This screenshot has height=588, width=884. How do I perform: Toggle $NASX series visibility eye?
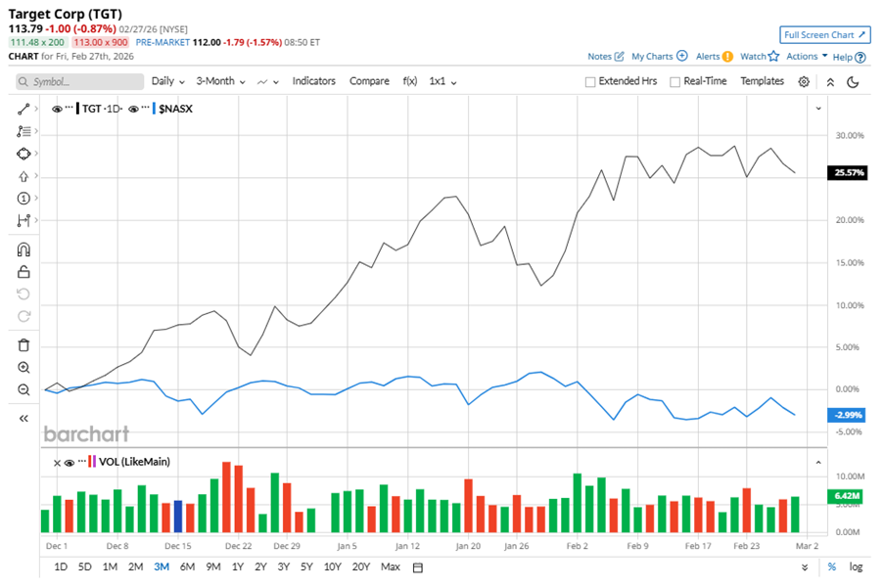pos(133,110)
